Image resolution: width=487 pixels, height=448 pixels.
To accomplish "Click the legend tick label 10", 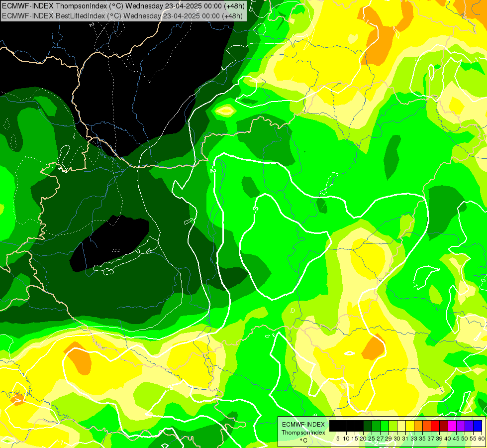I will coord(346,439).
